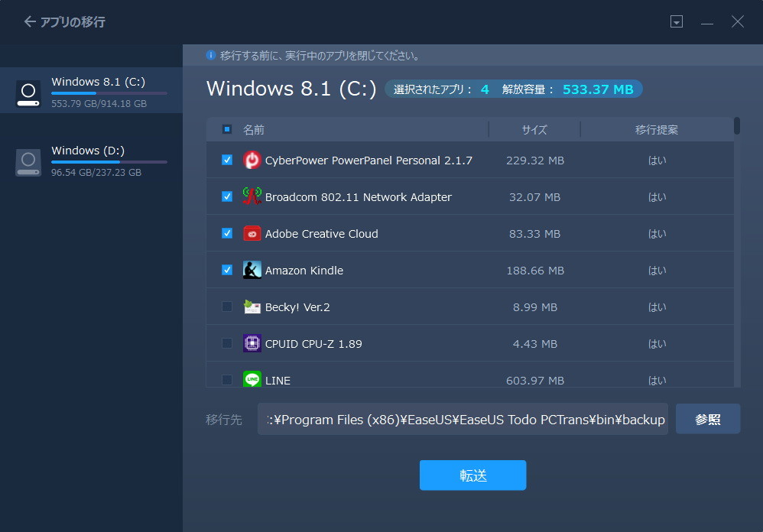The width and height of the screenshot is (763, 532).
Task: Click the 553.79 GB/914.18 GB capacity text
Action: coord(99,104)
